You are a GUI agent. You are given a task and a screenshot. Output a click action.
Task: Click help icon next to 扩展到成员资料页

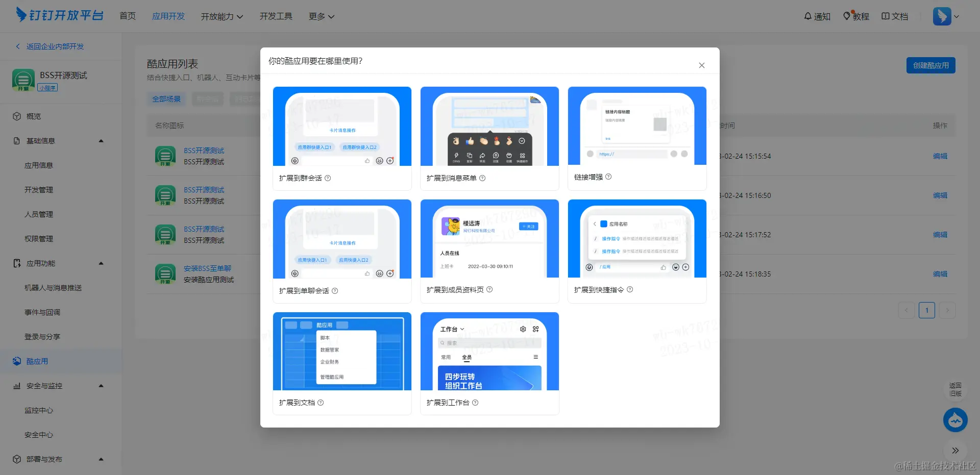pyautogui.click(x=489, y=289)
